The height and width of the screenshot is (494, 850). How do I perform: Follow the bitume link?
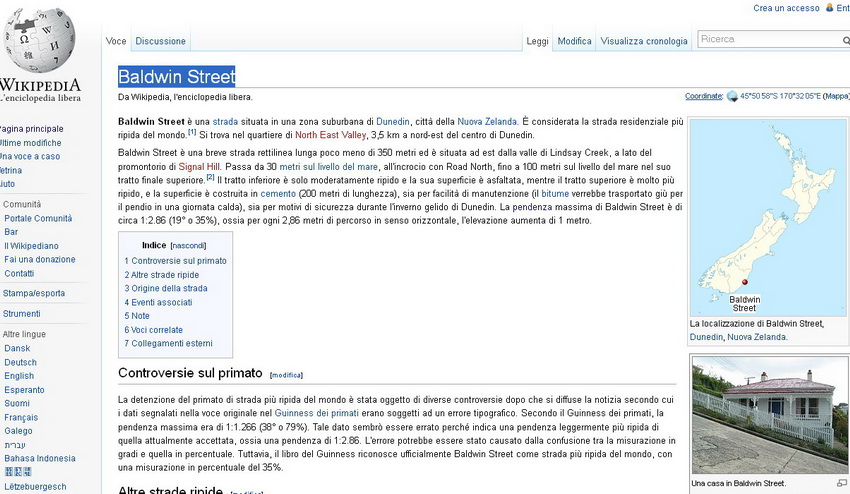click(x=555, y=194)
